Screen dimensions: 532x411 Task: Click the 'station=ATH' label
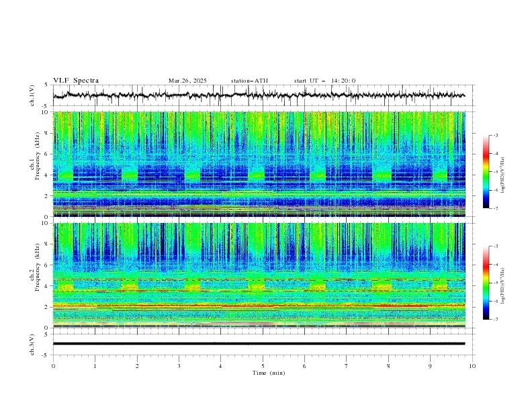[249, 81]
